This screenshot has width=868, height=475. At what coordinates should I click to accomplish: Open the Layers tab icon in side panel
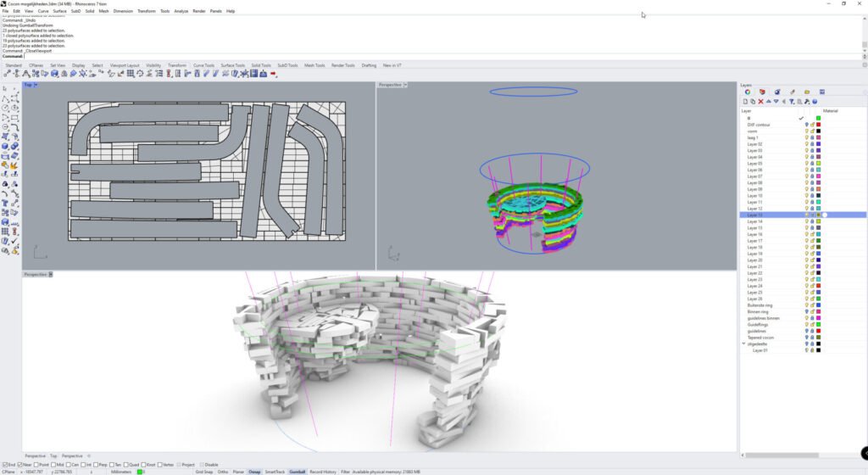pyautogui.click(x=747, y=92)
